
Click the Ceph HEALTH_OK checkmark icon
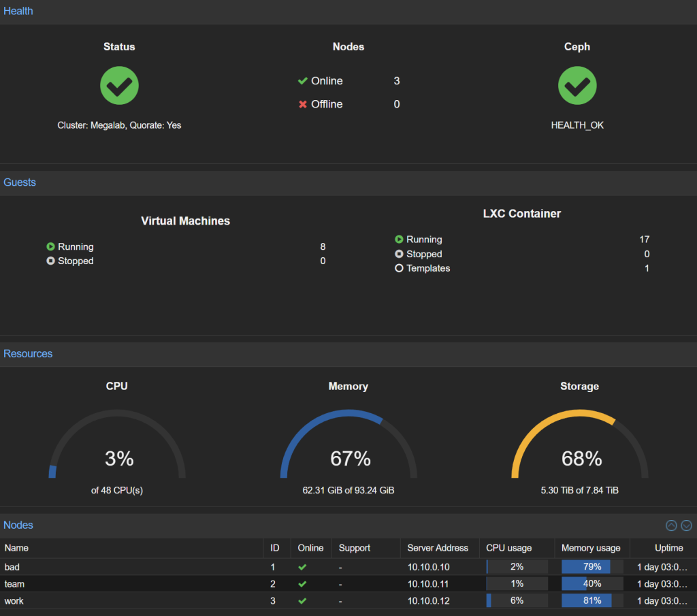coord(577,86)
